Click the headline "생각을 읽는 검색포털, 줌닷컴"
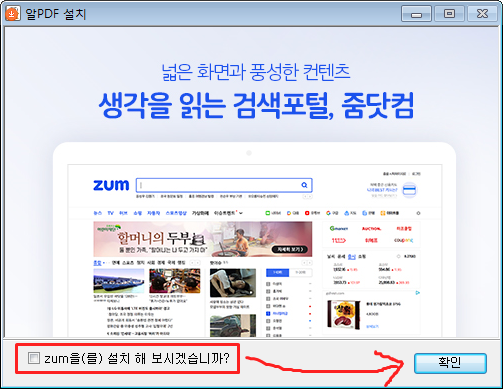This screenshot has height=389, width=503. tap(256, 105)
